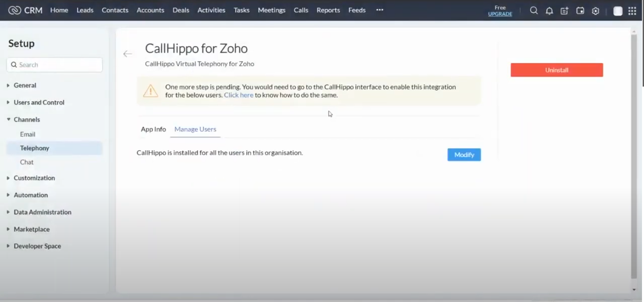Click the blue Modify button

[x=464, y=155]
